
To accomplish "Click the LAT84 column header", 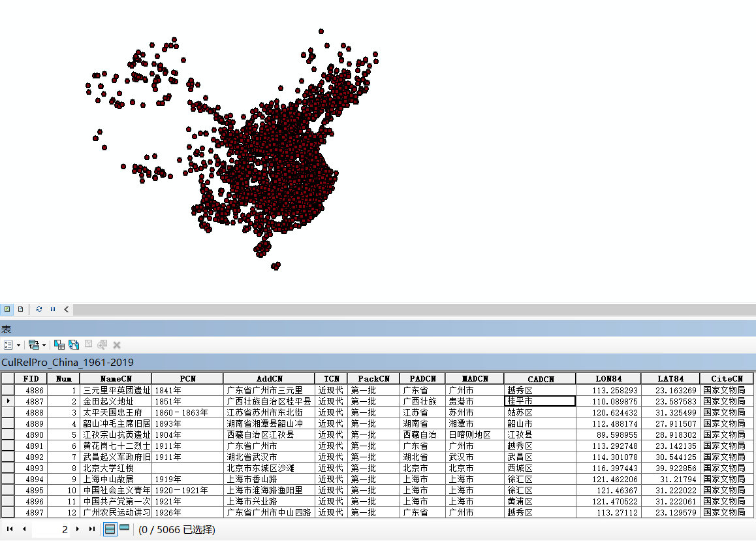I will tap(670, 379).
